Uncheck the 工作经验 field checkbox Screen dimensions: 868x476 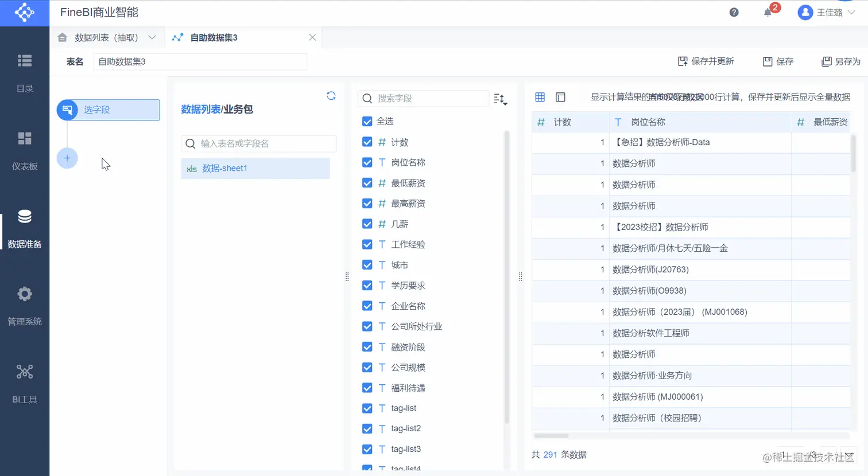[x=367, y=244]
